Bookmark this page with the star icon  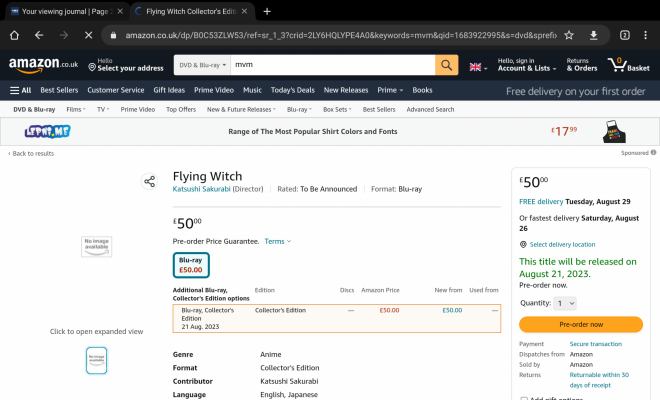[x=569, y=34]
